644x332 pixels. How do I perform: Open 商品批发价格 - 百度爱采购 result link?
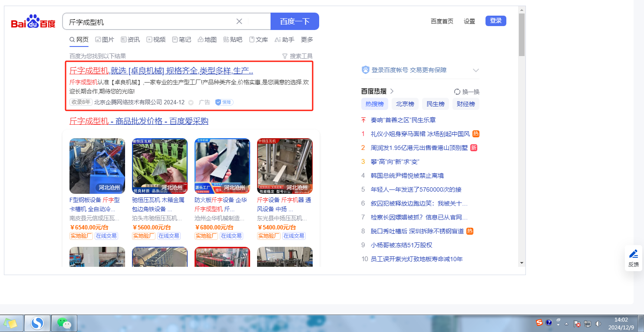139,121
